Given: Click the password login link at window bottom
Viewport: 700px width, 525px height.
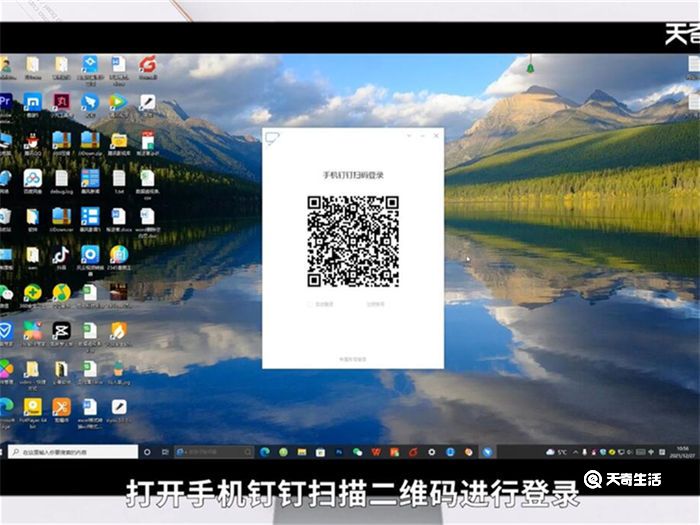Looking at the screenshot, I should [x=352, y=358].
